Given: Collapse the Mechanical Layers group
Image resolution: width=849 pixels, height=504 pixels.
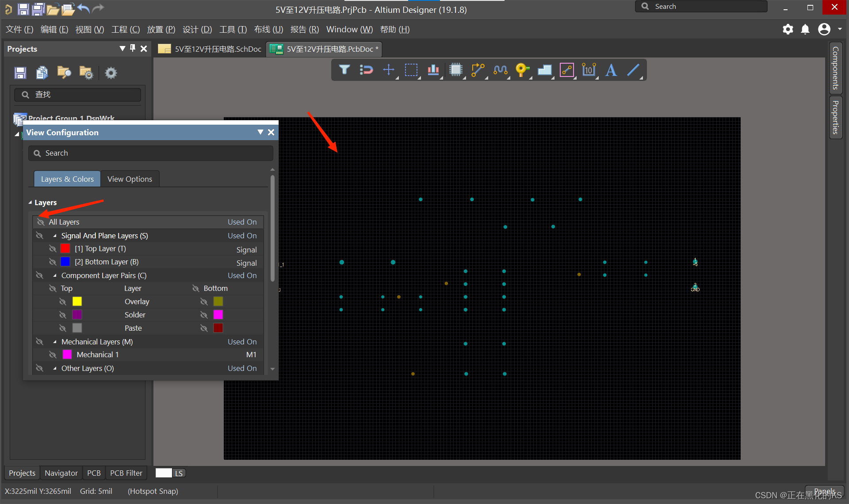Looking at the screenshot, I should [x=55, y=342].
